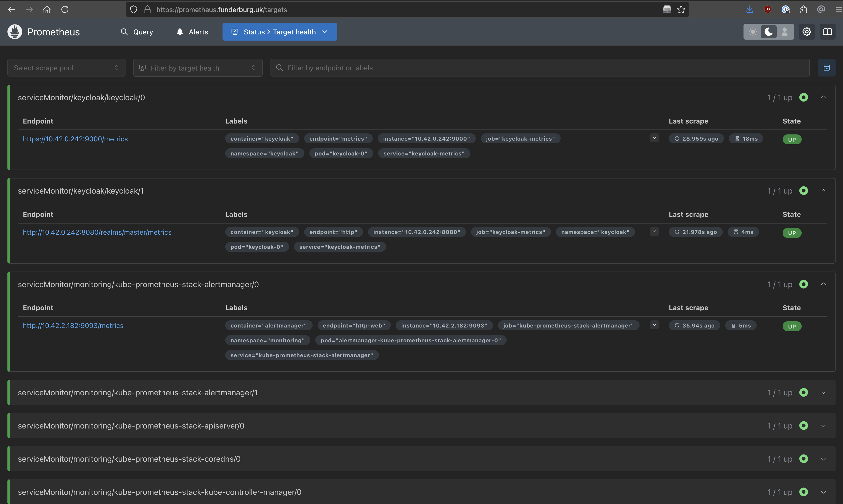This screenshot has height=504, width=843.
Task: Click the UP badge for alertmanager/0 target
Action: pos(792,326)
